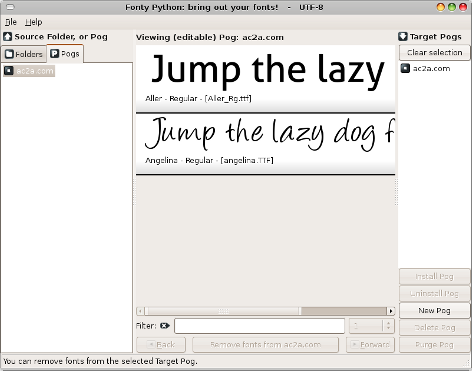Clear the filter with the X icon
This screenshot has height=371, width=472.
click(165, 326)
